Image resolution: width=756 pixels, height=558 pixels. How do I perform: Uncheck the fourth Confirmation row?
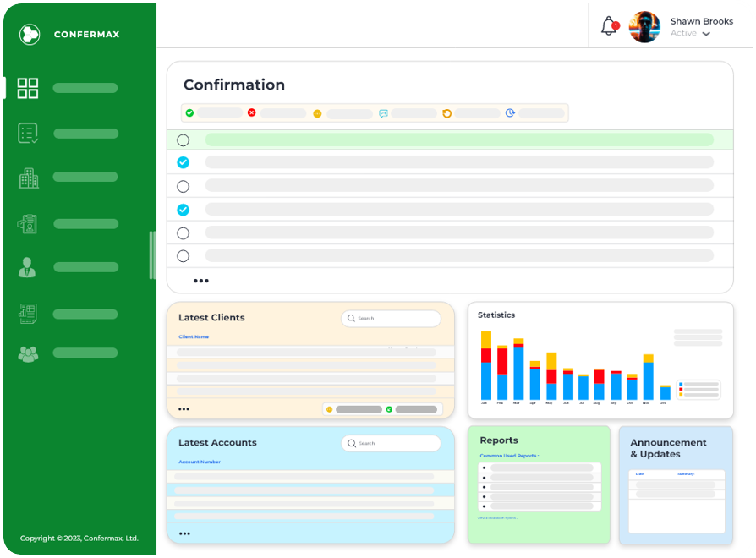click(x=184, y=210)
